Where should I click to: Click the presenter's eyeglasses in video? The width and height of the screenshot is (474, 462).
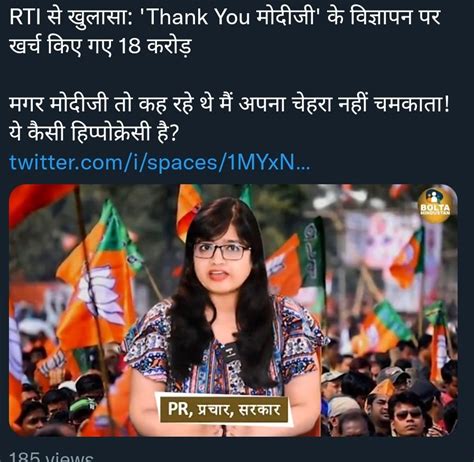click(x=221, y=252)
